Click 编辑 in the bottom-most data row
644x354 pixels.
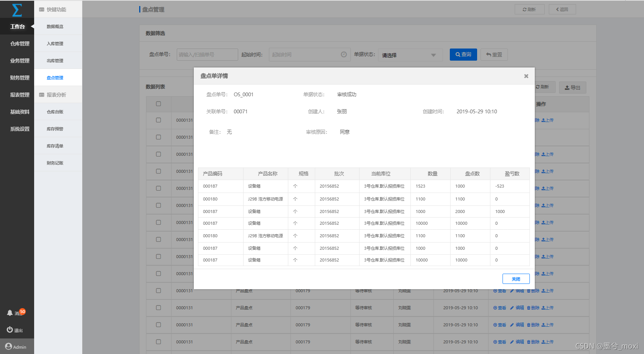tap(517, 342)
